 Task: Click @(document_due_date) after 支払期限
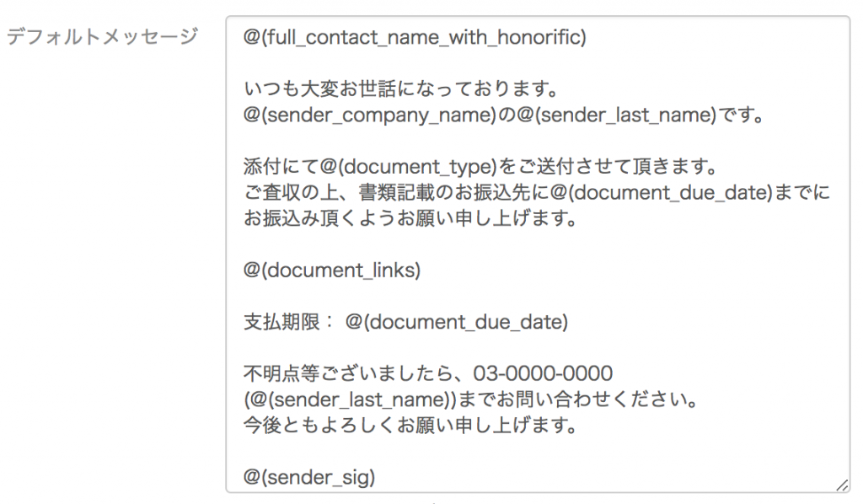tap(456, 322)
